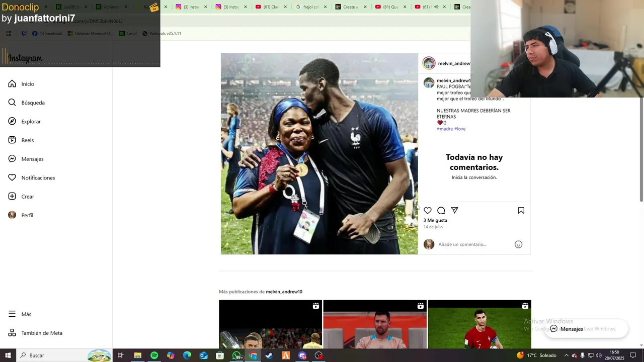The image size is (644, 362).
Task: Open Steam from the taskbar
Action: 269,355
